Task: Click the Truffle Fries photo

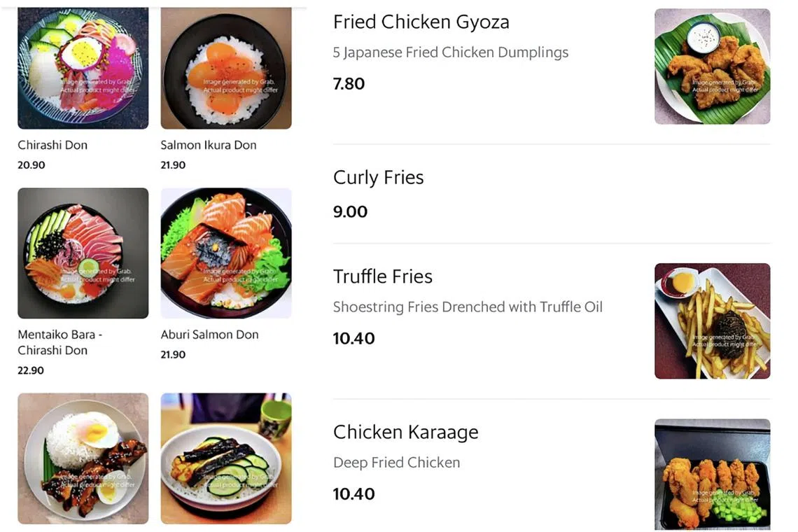Action: [712, 321]
